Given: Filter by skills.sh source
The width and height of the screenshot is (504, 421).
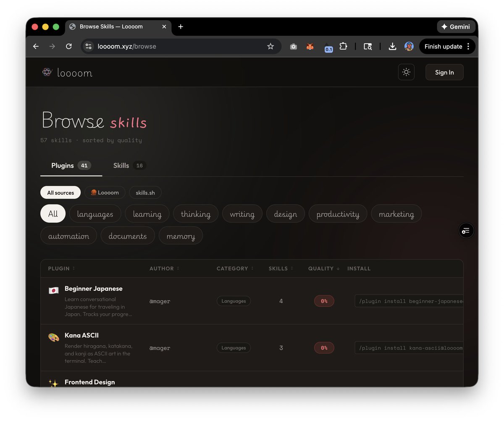Looking at the screenshot, I should 145,192.
